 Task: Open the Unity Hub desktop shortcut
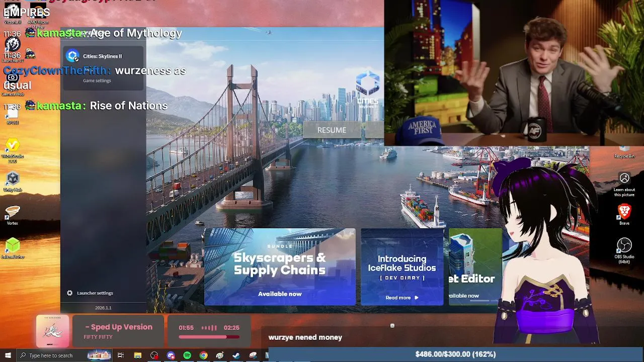coord(13,182)
